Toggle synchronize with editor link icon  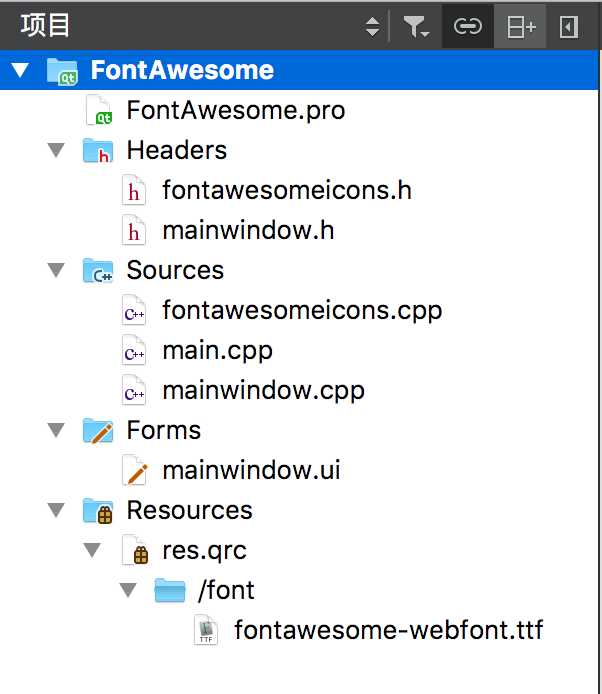point(467,27)
